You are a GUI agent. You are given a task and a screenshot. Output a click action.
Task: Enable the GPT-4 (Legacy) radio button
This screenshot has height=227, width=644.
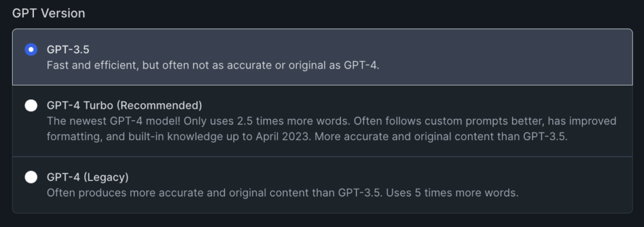tap(31, 177)
